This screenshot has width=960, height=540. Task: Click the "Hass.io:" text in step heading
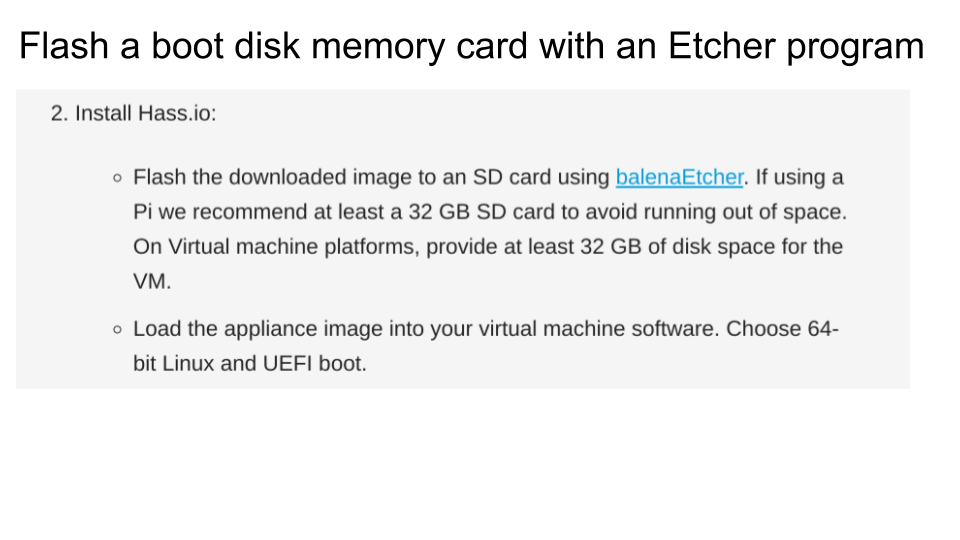point(177,113)
